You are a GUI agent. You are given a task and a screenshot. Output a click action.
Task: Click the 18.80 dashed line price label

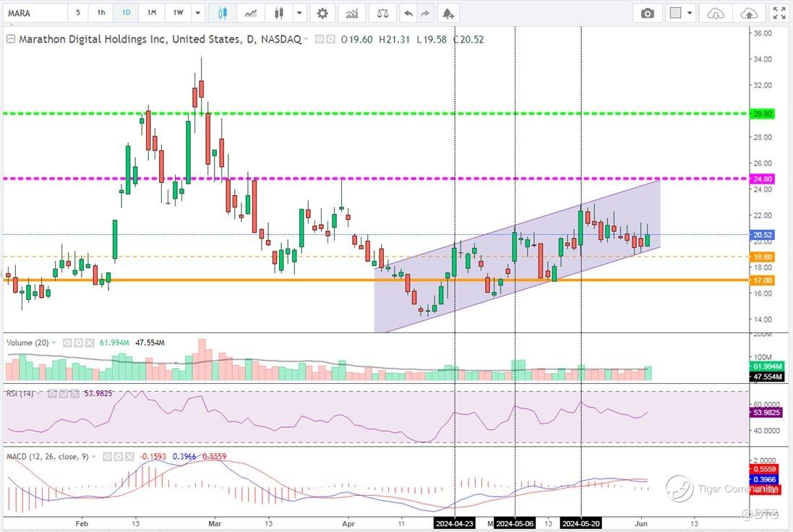(x=763, y=257)
